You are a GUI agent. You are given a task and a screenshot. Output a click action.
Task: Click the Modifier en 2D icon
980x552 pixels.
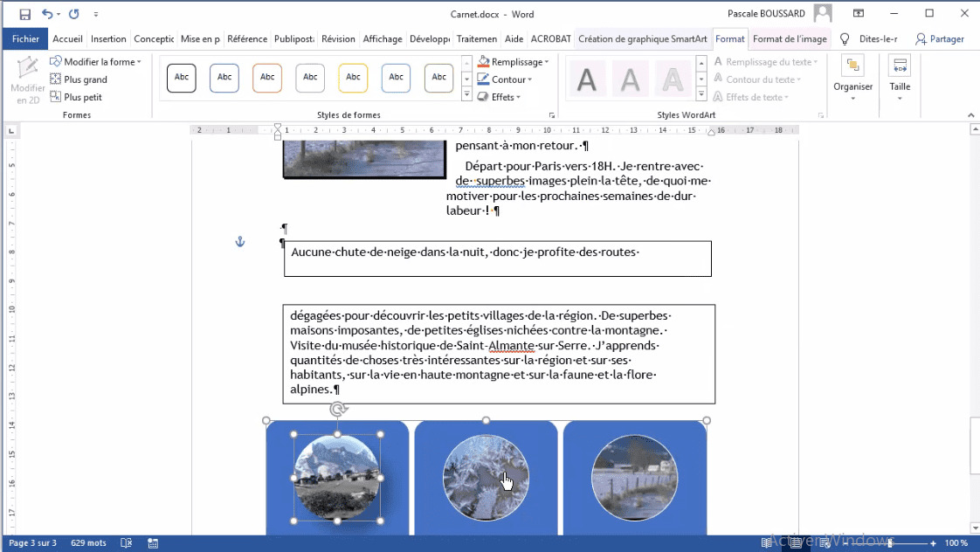27,77
